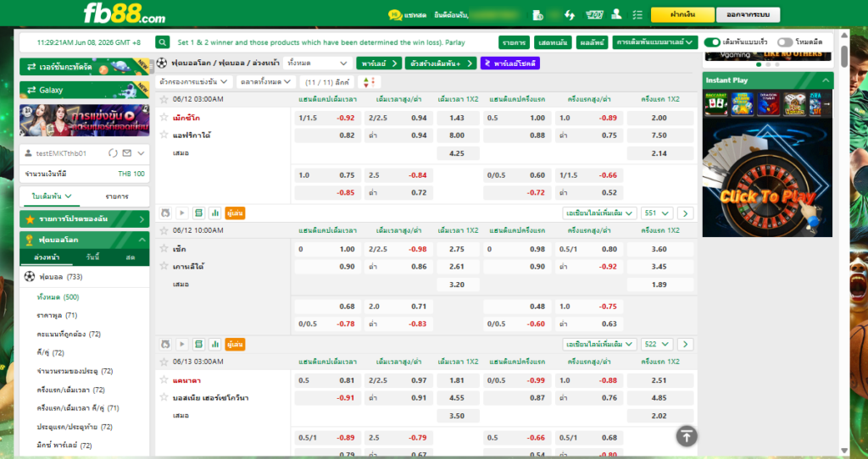The image size is (868, 459).
Task: Open the user profile icon in header
Action: (x=616, y=15)
